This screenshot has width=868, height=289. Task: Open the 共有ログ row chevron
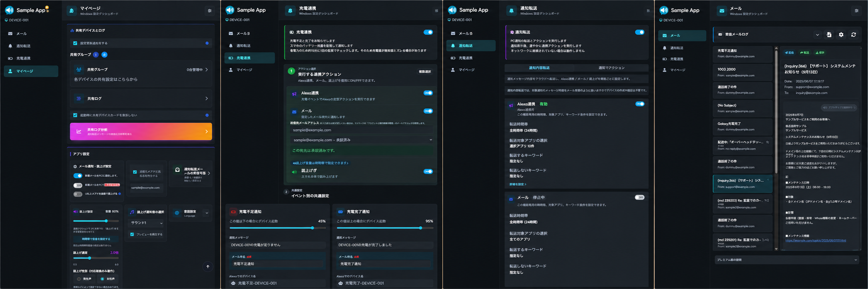point(207,98)
